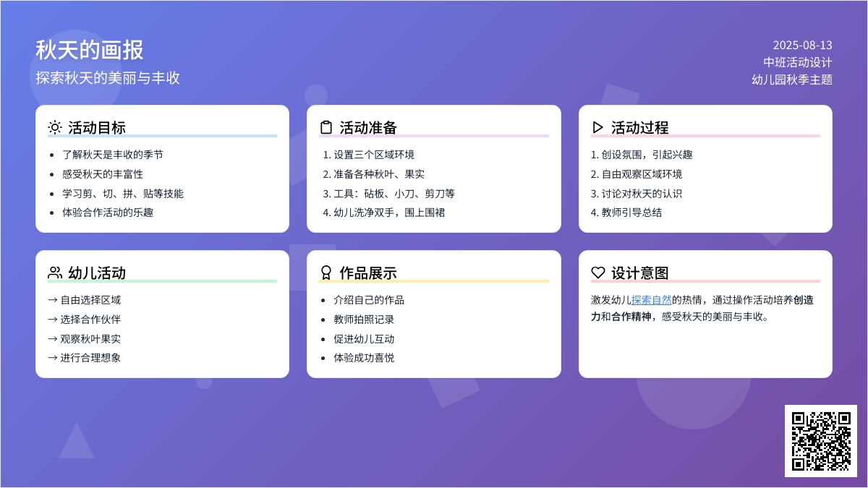
Task: Click the 设计意图 card heading
Action: click(x=640, y=273)
